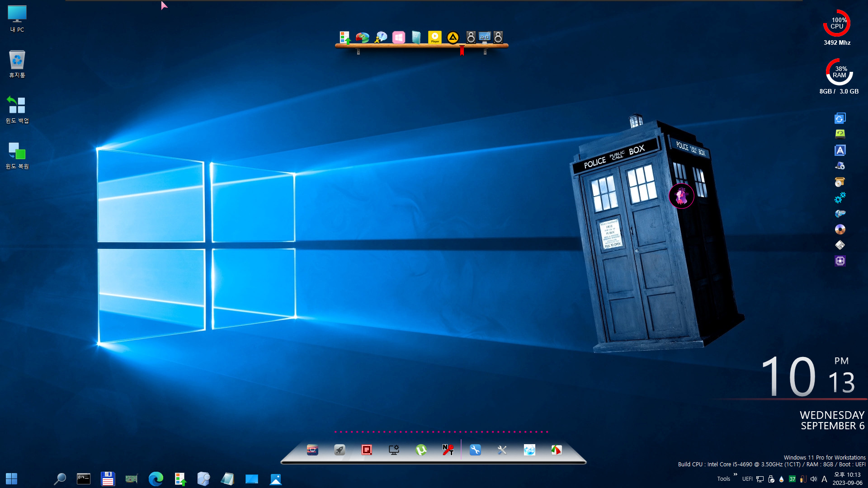Click the UEFI tray label
This screenshot has width=868, height=488.
(x=747, y=479)
